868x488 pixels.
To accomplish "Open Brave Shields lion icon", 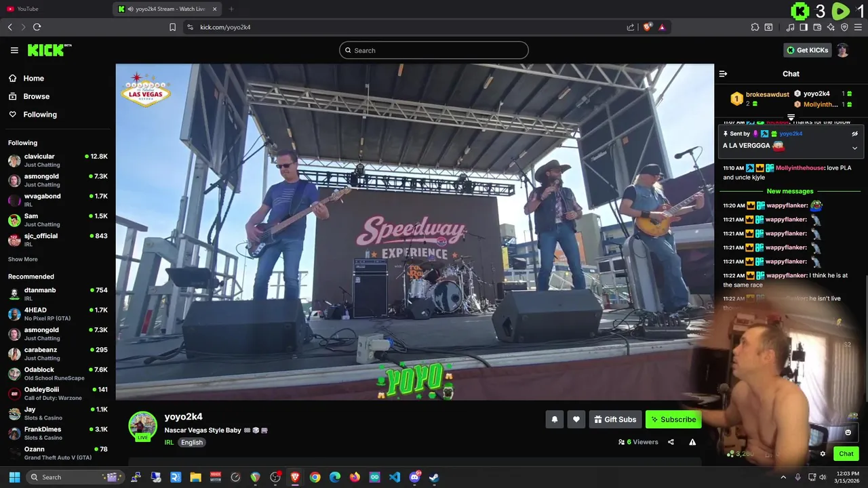I will click(x=648, y=27).
